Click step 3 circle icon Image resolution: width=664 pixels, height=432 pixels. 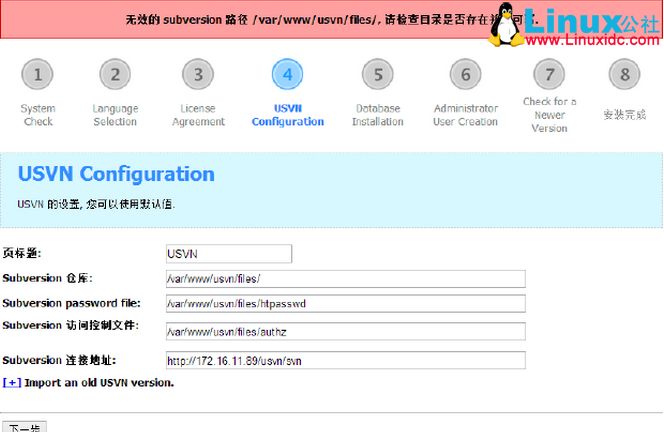tap(198, 74)
